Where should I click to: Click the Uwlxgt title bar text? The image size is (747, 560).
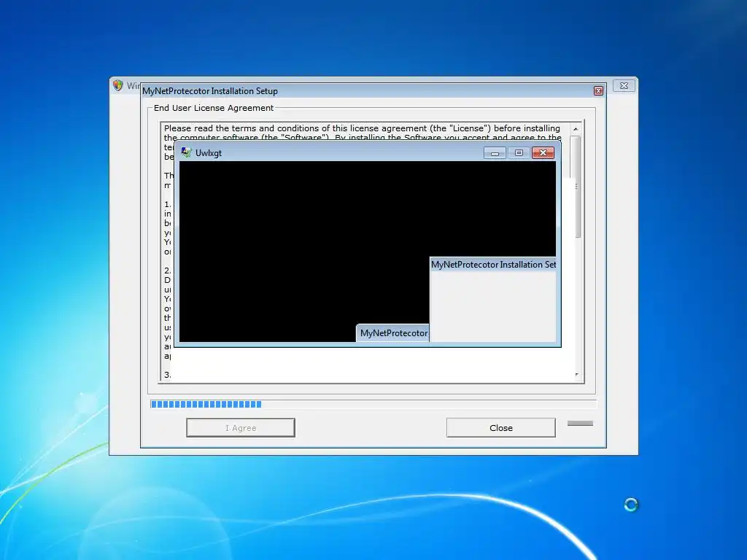pos(208,153)
